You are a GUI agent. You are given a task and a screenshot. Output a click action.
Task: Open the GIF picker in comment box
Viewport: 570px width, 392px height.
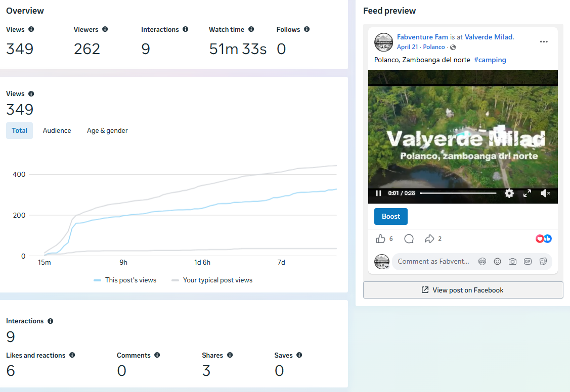[528, 261]
